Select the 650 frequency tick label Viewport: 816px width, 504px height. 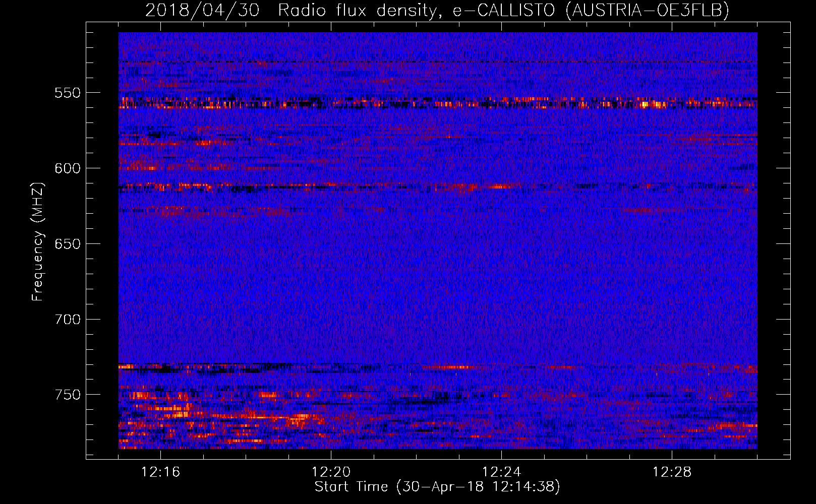tap(68, 244)
